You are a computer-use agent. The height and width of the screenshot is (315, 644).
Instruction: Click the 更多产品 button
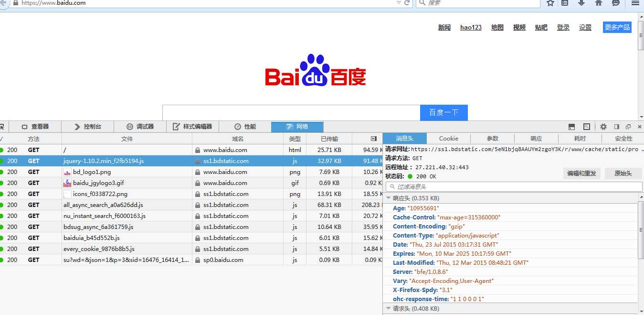[x=617, y=27]
